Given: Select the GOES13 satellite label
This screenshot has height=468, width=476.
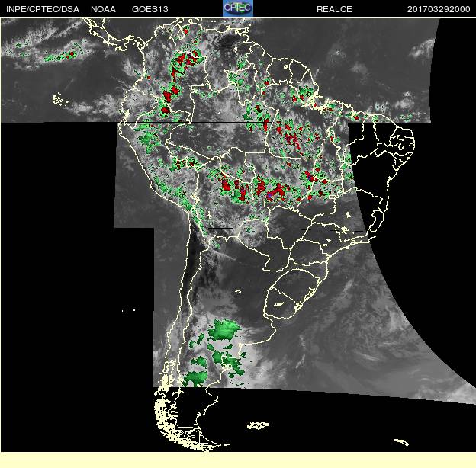Looking at the screenshot, I should [150, 9].
